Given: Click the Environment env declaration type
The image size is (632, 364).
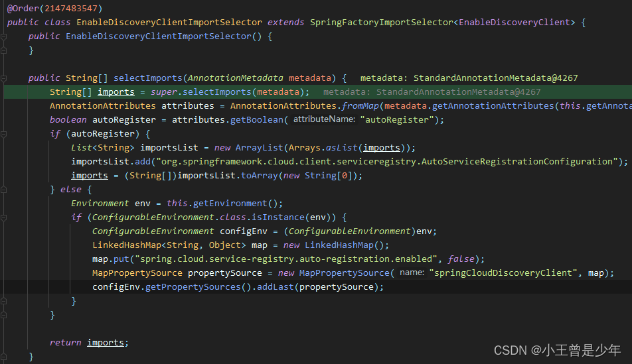Looking at the screenshot, I should tap(100, 204).
